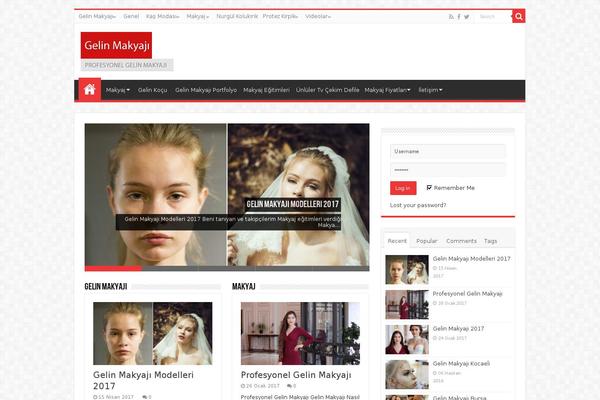The height and width of the screenshot is (400, 600).
Task: Open the Gelin Makyajı section heading
Action: 106,286
